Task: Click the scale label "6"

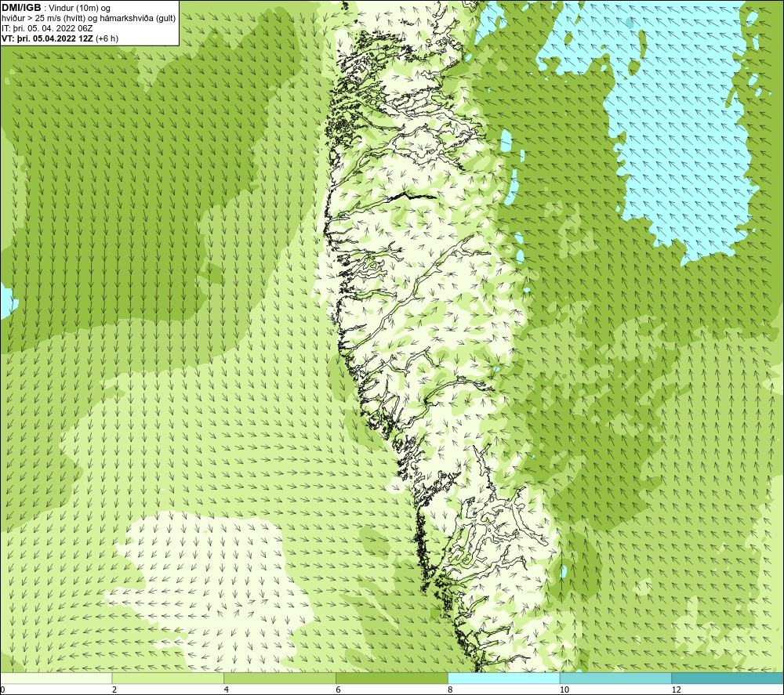Action: [x=339, y=690]
